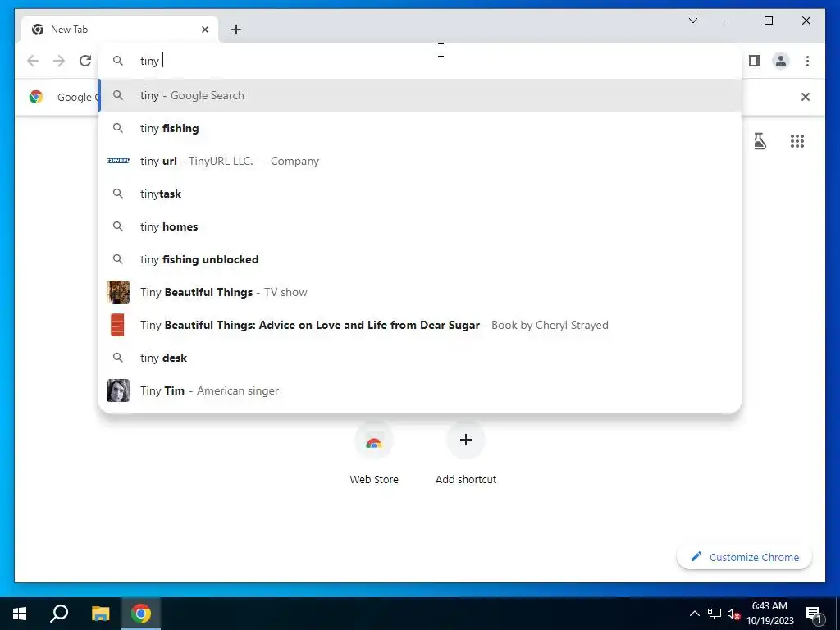
Task: Click magnifier icon beside 'tinytask'
Action: point(118,194)
